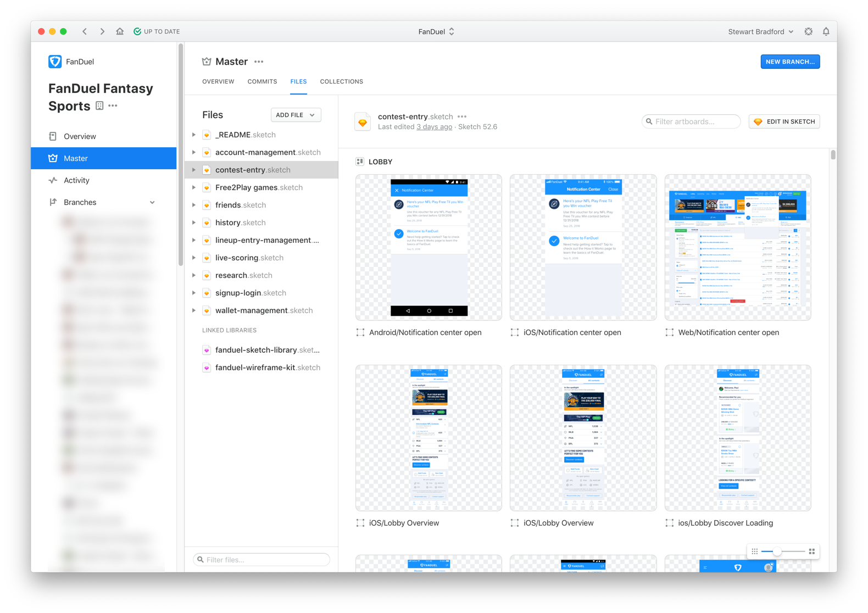Switch to the COMMITS tab
This screenshot has width=868, height=613.
pos(262,81)
